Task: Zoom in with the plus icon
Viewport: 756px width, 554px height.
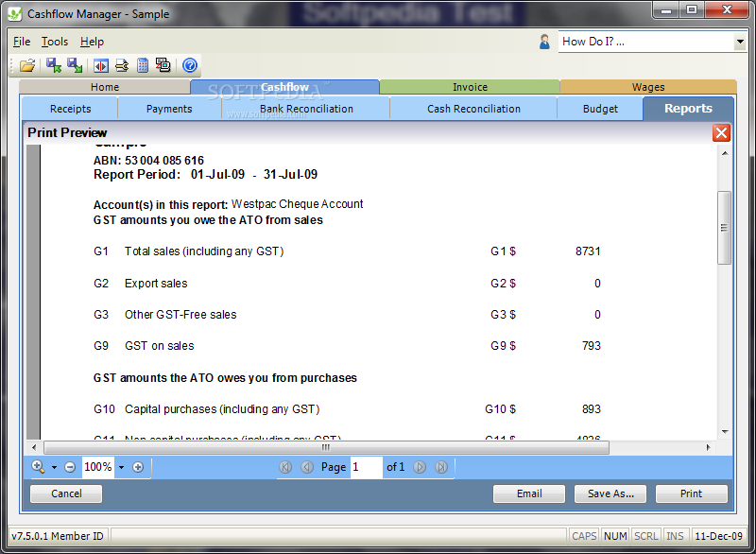Action: click(x=138, y=467)
